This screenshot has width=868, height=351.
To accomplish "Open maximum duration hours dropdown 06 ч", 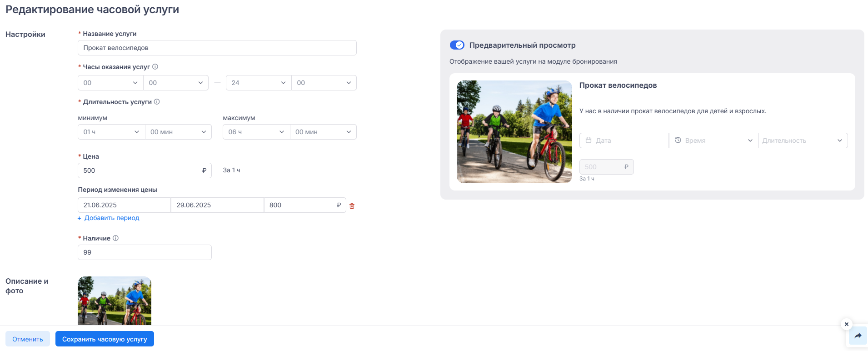I will (256, 132).
